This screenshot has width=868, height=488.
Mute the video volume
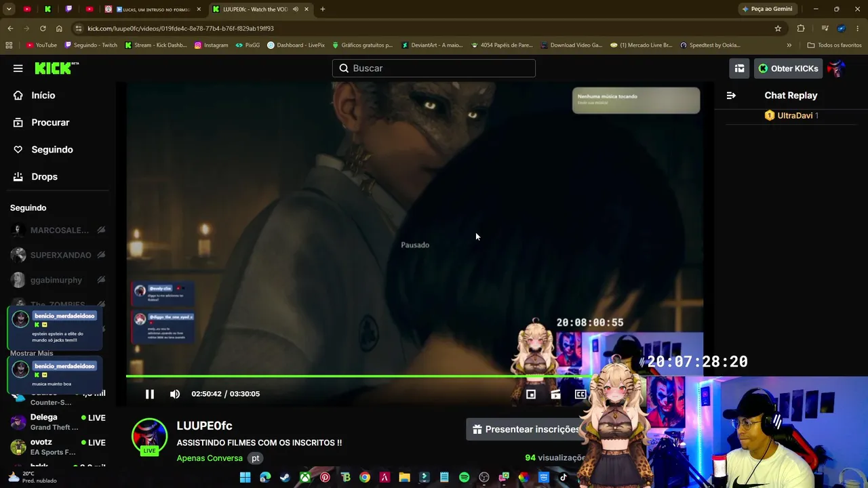point(175,394)
